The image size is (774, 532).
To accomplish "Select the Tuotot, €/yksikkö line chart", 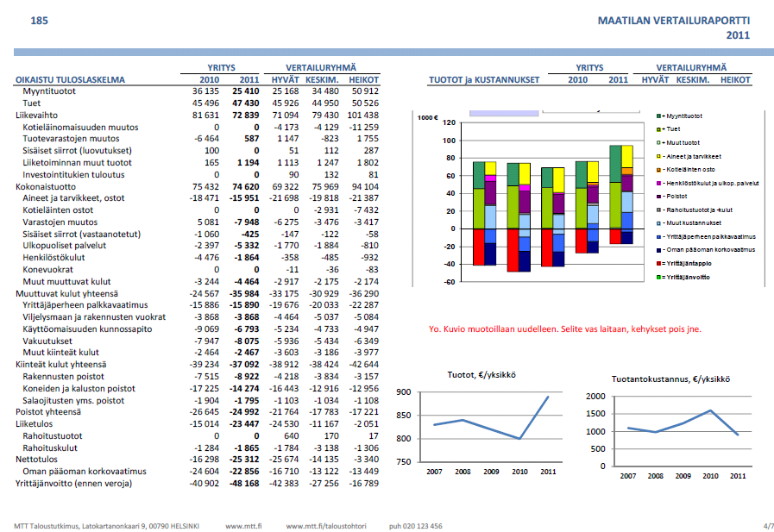I will point(481,423).
